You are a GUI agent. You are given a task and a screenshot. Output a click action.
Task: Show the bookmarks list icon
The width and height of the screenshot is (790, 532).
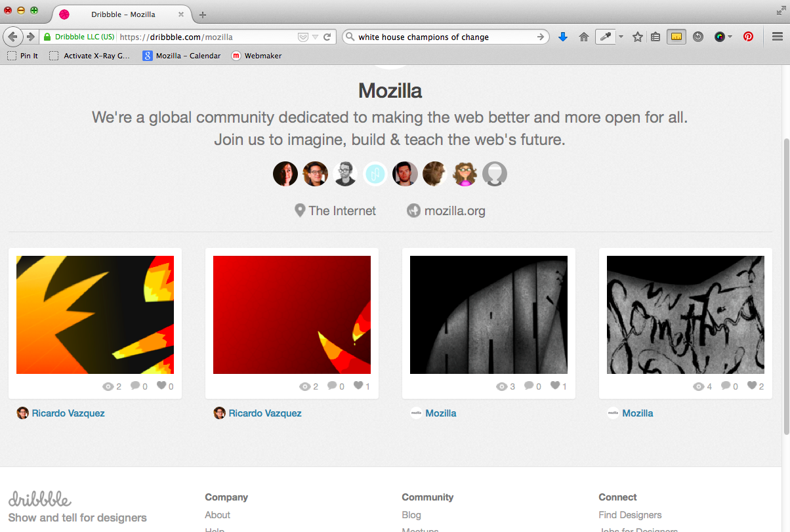click(x=655, y=37)
